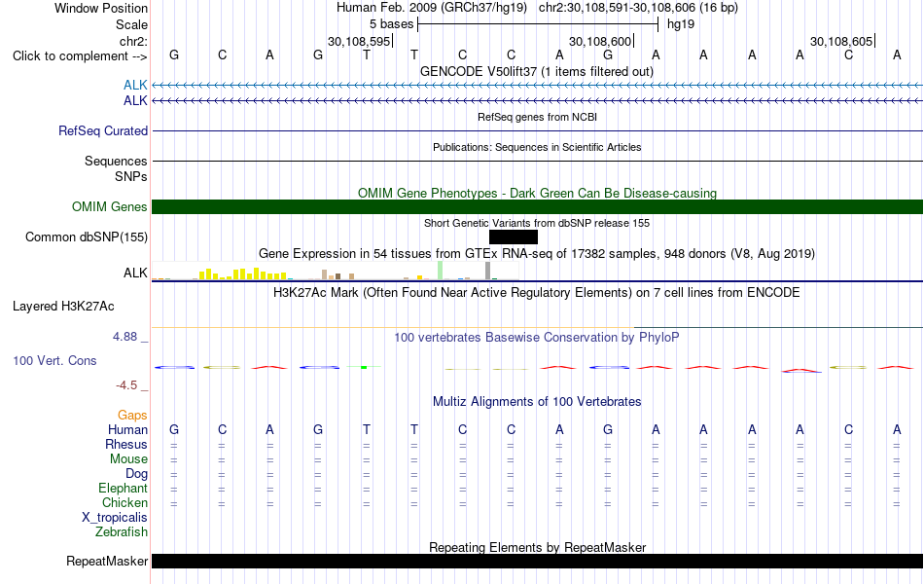The height and width of the screenshot is (584, 924).
Task: Click the light-blue ALK transcript arrow line
Action: coord(537,86)
